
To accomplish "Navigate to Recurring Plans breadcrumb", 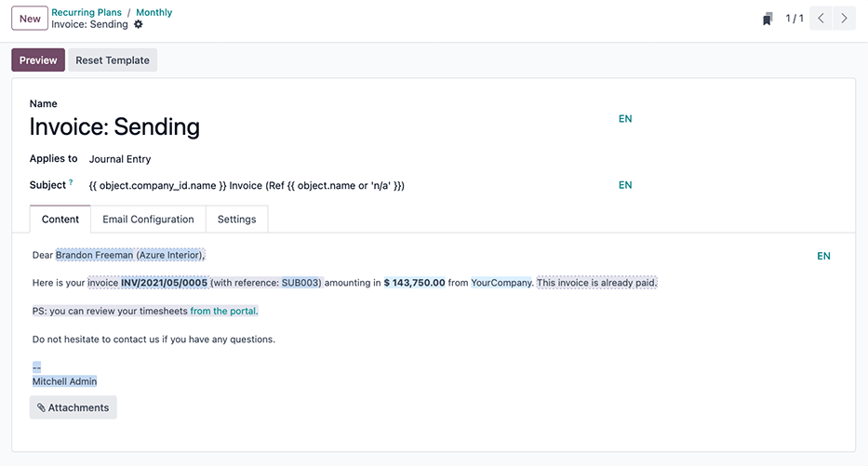I will pyautogui.click(x=87, y=12).
